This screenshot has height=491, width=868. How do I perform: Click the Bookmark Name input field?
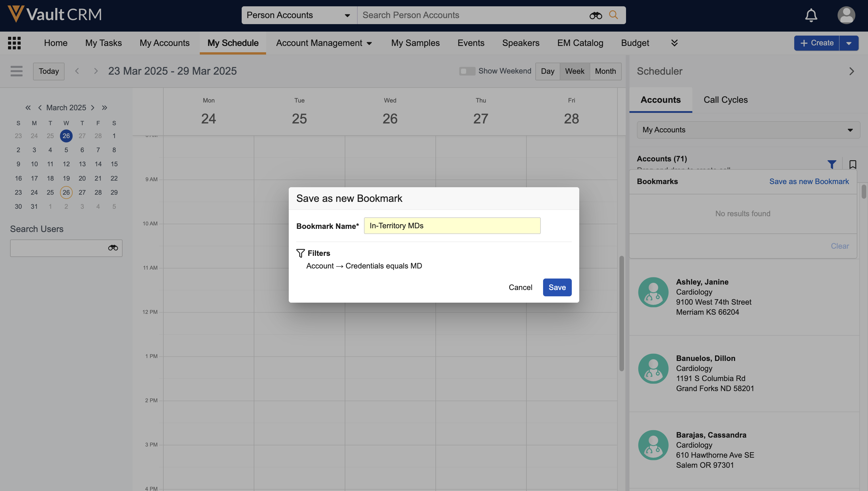[x=452, y=226]
